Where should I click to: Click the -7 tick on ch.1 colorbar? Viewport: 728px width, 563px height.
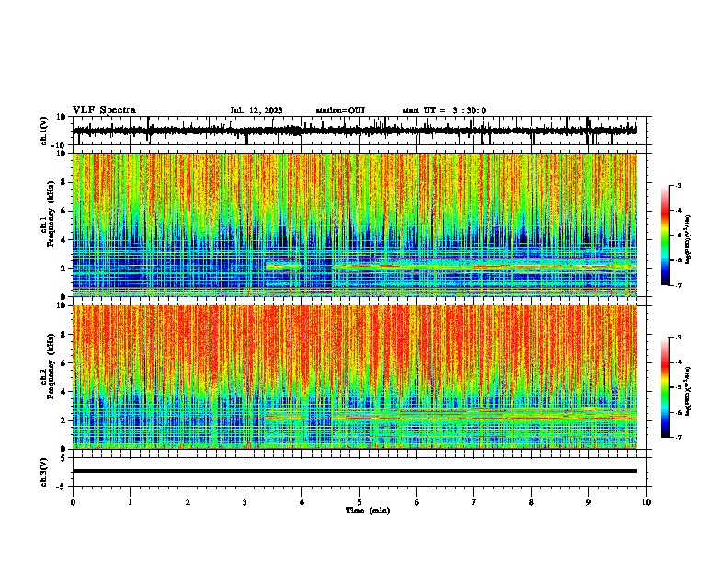[677, 285]
